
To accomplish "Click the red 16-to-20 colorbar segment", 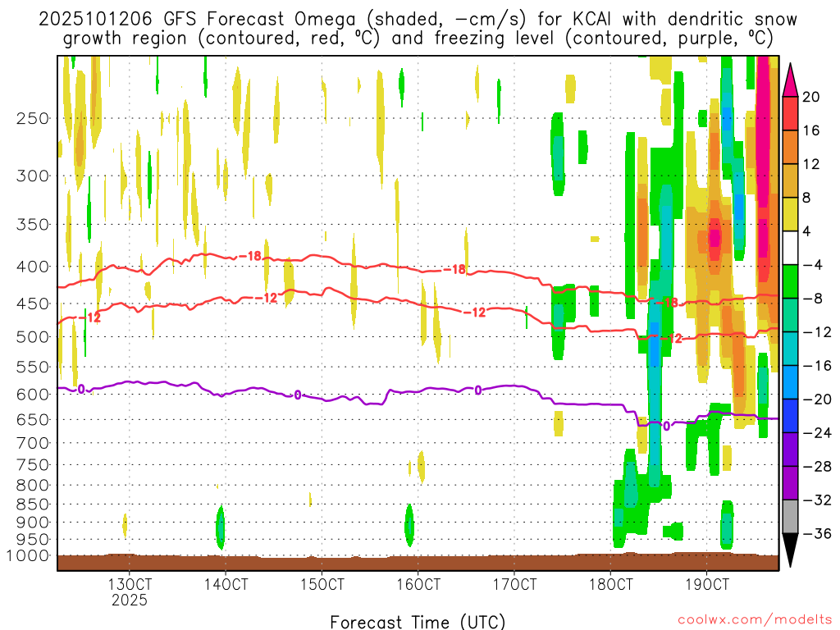I will pos(790,113).
